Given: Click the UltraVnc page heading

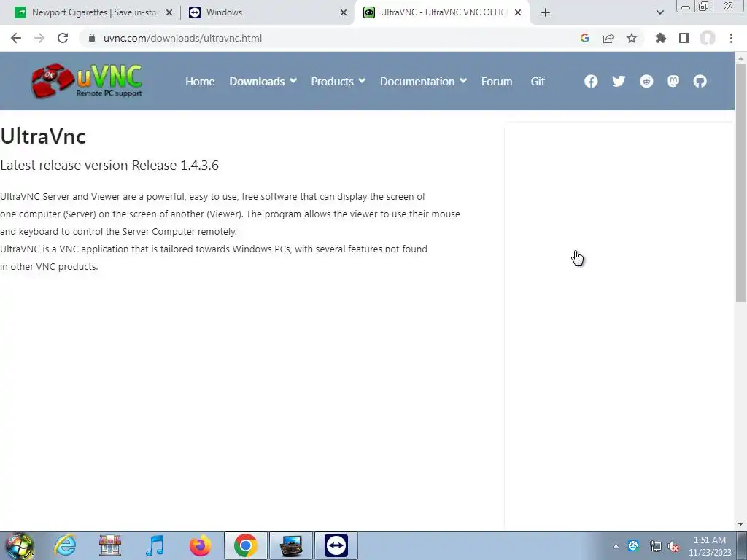Looking at the screenshot, I should pyautogui.click(x=43, y=136).
